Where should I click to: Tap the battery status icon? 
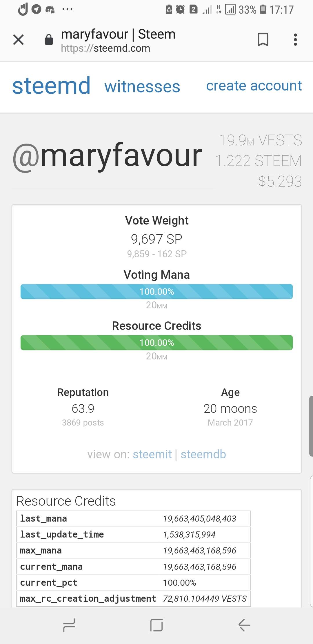[x=263, y=10]
